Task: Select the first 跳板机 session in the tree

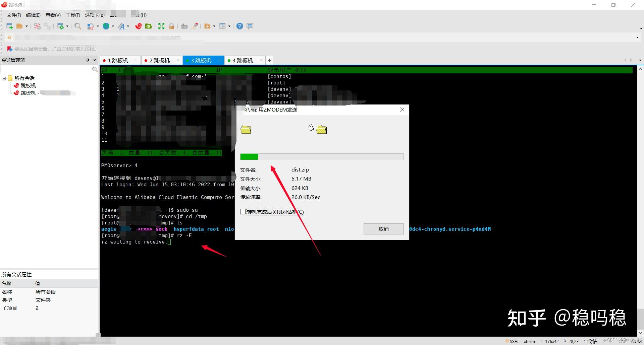Action: coord(28,86)
